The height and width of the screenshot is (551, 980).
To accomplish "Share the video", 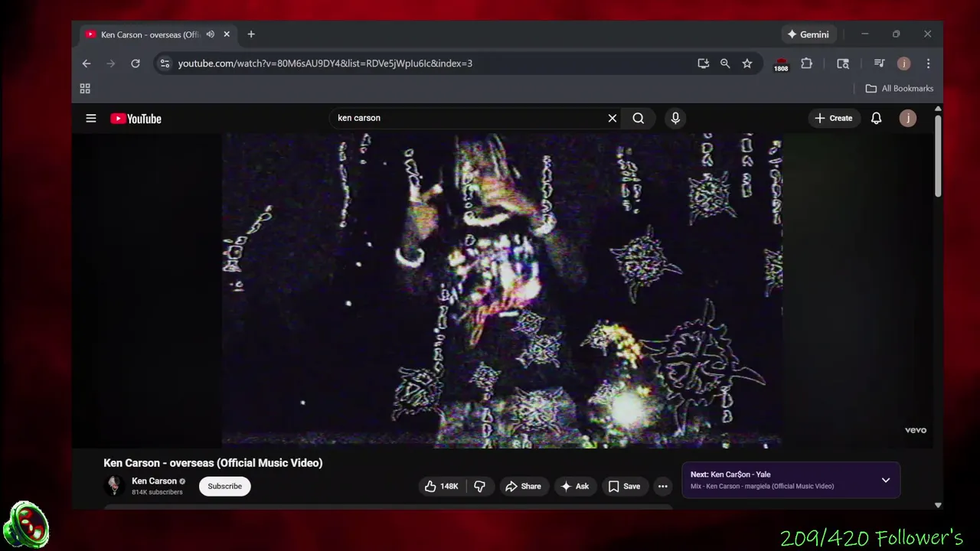I will pyautogui.click(x=523, y=486).
